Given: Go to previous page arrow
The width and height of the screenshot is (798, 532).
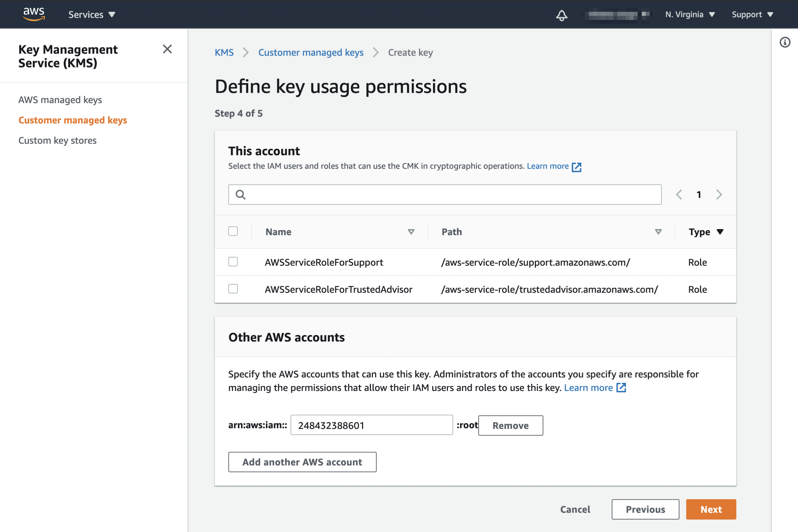Looking at the screenshot, I should tap(679, 195).
